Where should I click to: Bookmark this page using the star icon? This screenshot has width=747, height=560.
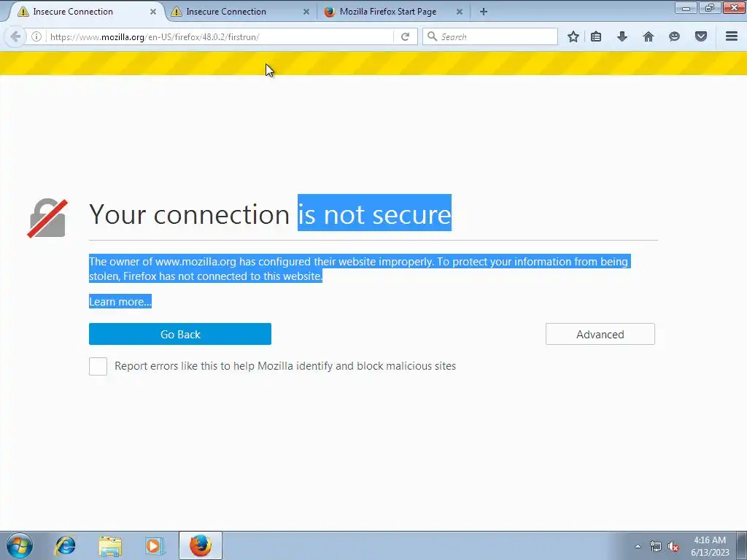573,36
